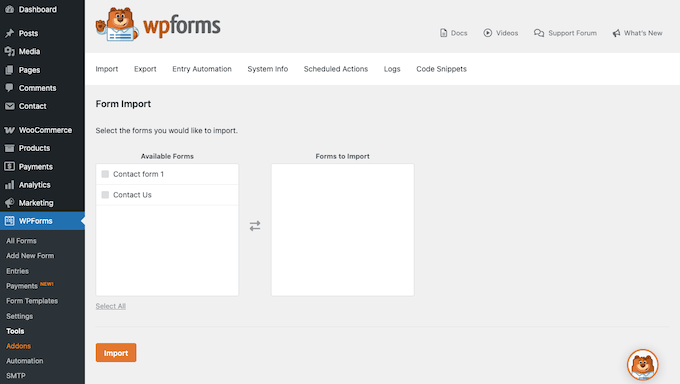The image size is (680, 384).
Task: Open the Docs link in header
Action: tap(454, 33)
